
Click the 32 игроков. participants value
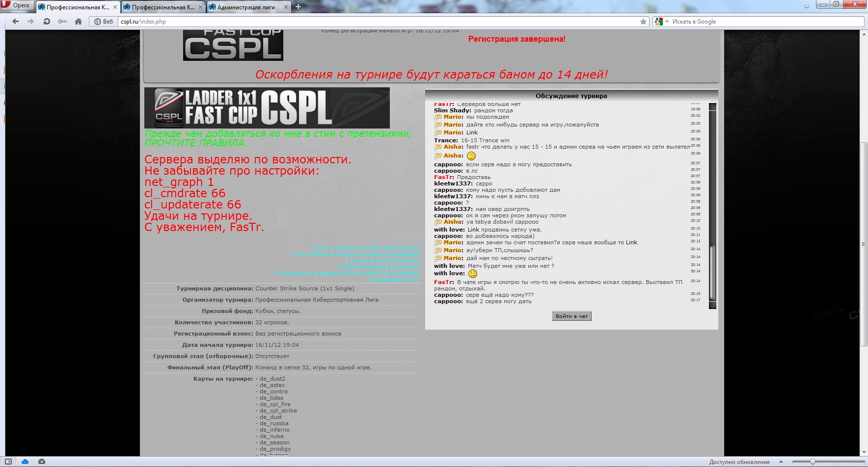[x=272, y=322]
